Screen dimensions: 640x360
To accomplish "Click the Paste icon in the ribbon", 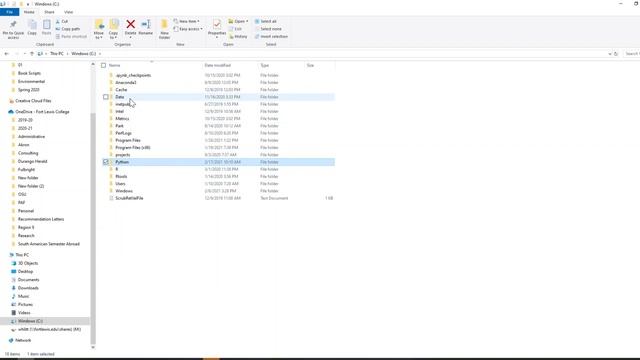I will (x=47, y=25).
